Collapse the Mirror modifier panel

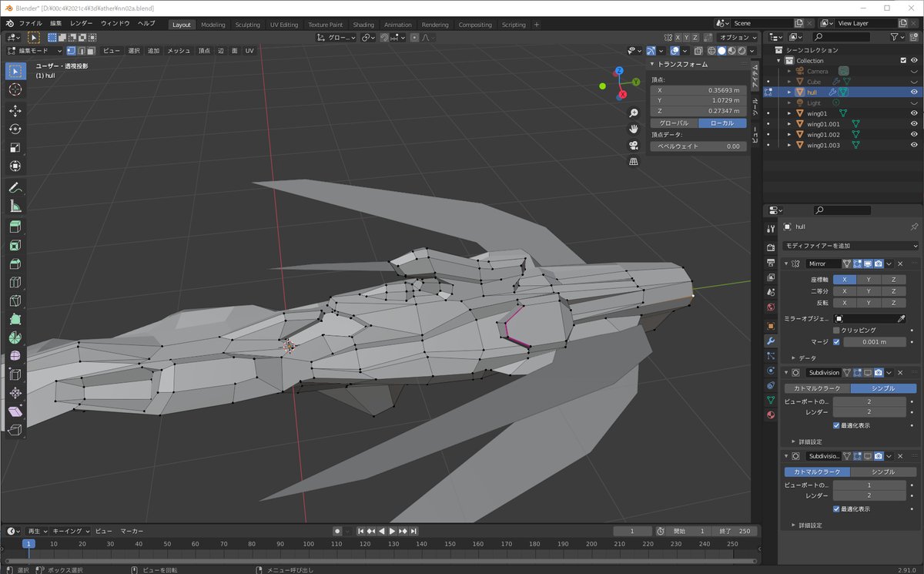(x=786, y=264)
